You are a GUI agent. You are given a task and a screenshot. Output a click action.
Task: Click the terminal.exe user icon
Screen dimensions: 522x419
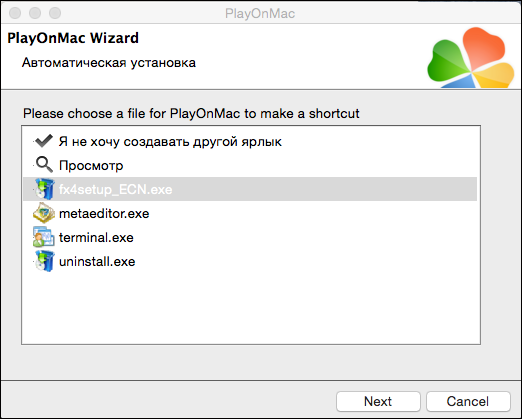click(x=44, y=237)
